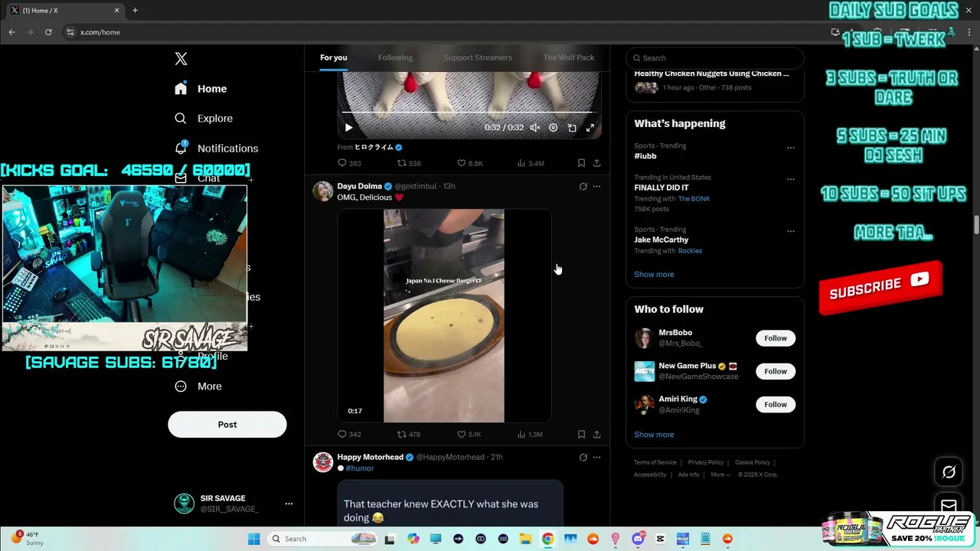Open the floating Grok button
980x551 pixels.
tap(949, 472)
